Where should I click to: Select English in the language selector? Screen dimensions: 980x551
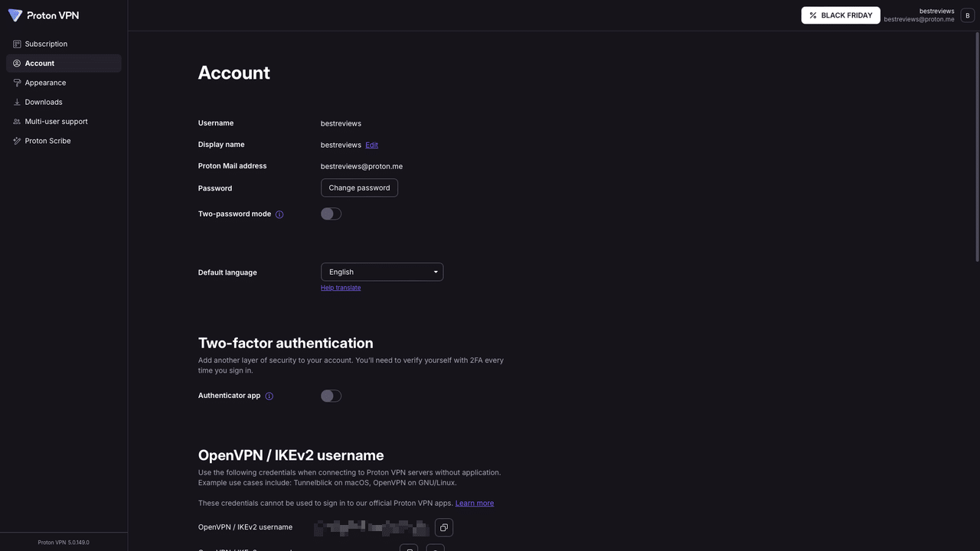click(x=382, y=272)
